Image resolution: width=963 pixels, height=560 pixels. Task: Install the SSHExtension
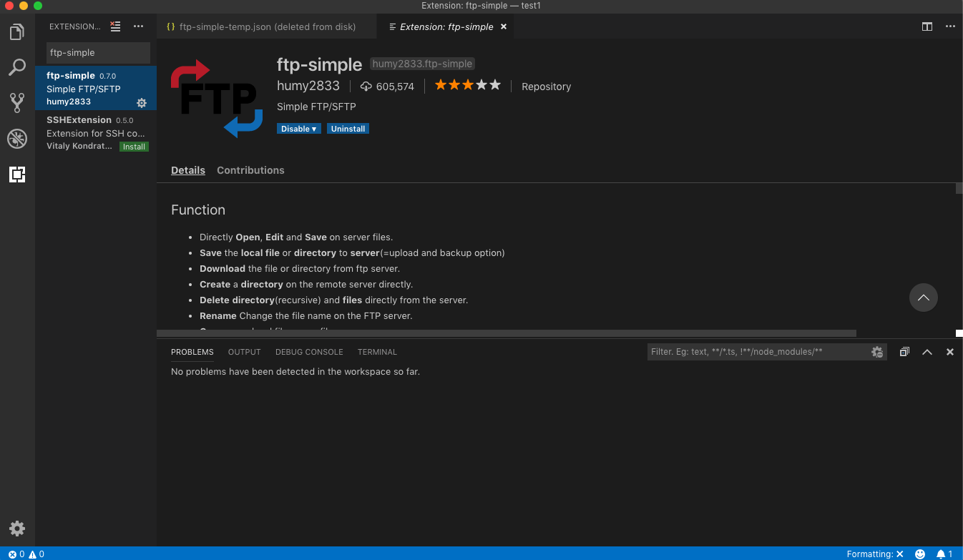click(134, 147)
